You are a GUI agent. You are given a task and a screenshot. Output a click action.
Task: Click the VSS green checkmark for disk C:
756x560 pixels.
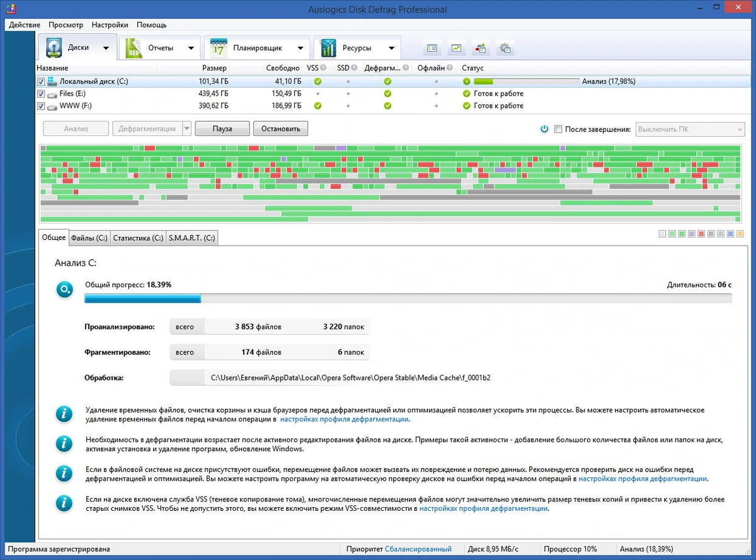pyautogui.click(x=318, y=81)
